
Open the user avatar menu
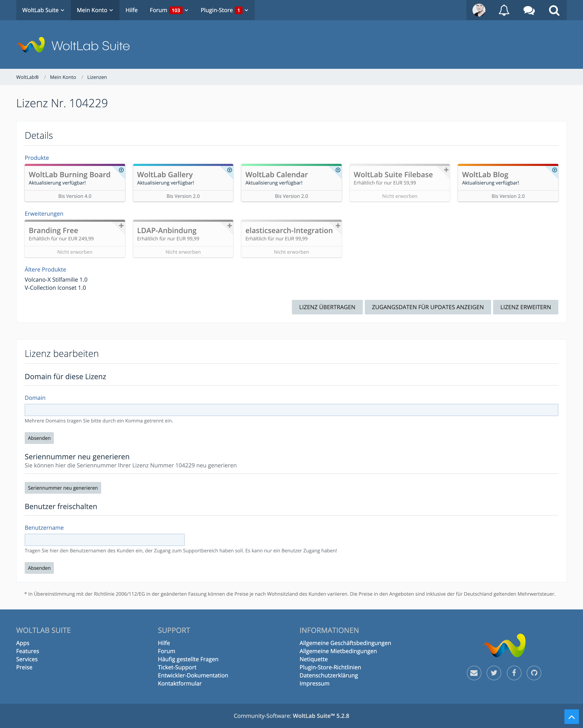click(x=479, y=10)
